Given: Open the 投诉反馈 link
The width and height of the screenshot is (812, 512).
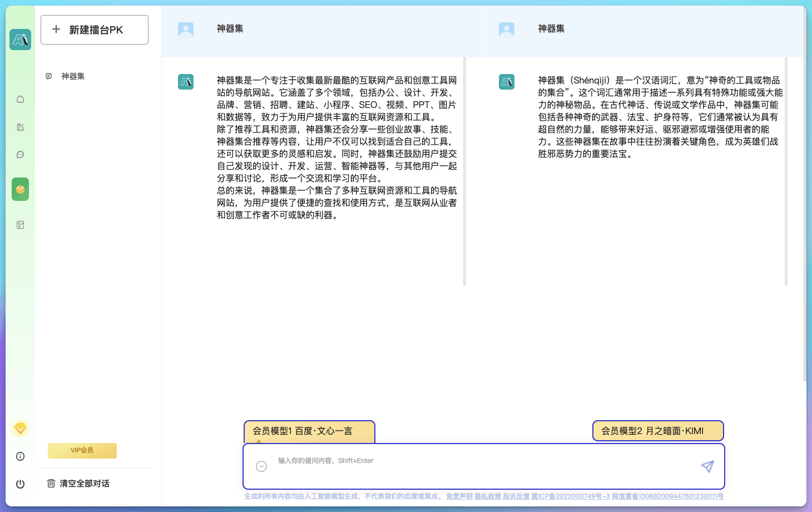Looking at the screenshot, I should coord(516,496).
